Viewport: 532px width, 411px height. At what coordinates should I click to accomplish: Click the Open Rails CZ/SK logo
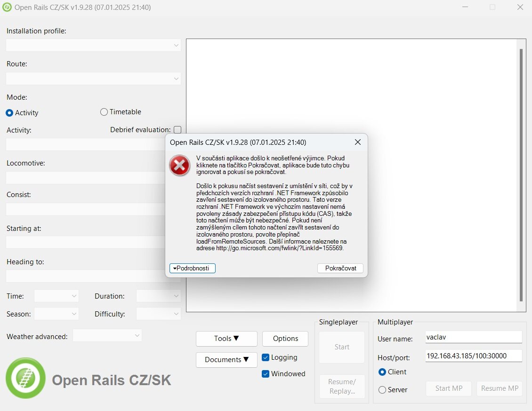coord(25,378)
